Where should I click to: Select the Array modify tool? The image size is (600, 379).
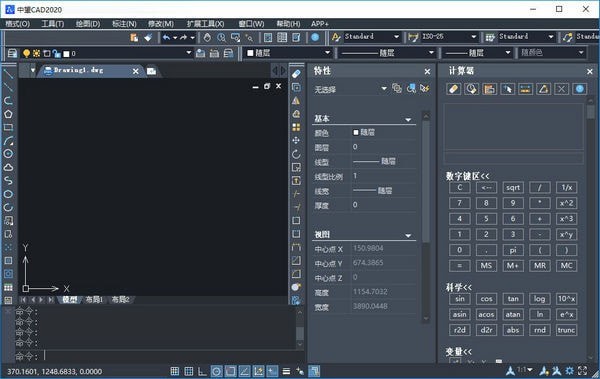click(x=296, y=127)
